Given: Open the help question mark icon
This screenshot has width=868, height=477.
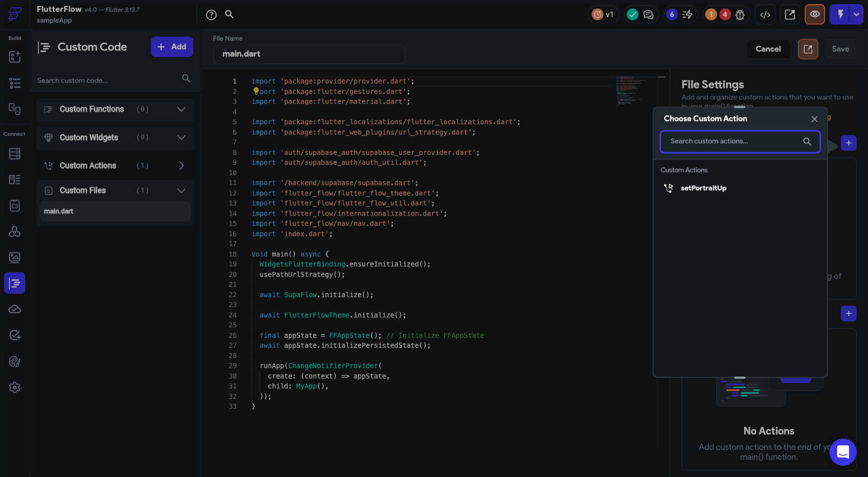Looking at the screenshot, I should (211, 15).
